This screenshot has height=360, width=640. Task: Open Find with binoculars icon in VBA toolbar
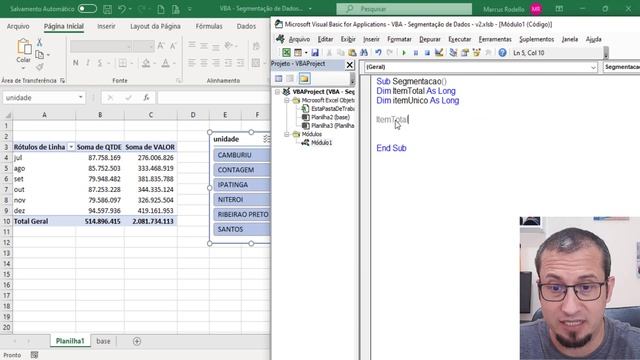pos(364,53)
